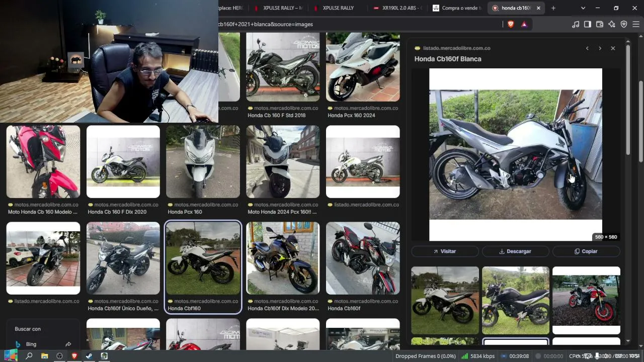Open Honda Cb 160 F Dlx 2020 thumbnail
The height and width of the screenshot is (362, 644).
coord(123,161)
